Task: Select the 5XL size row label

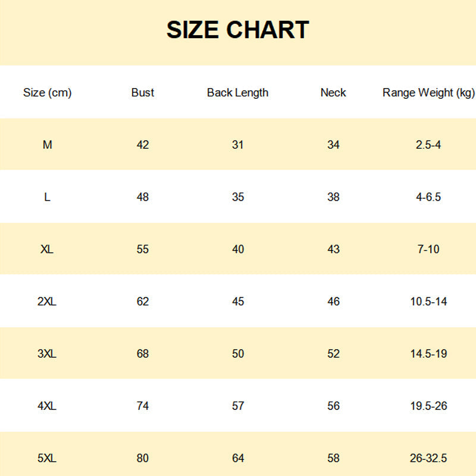Action: 47,458
